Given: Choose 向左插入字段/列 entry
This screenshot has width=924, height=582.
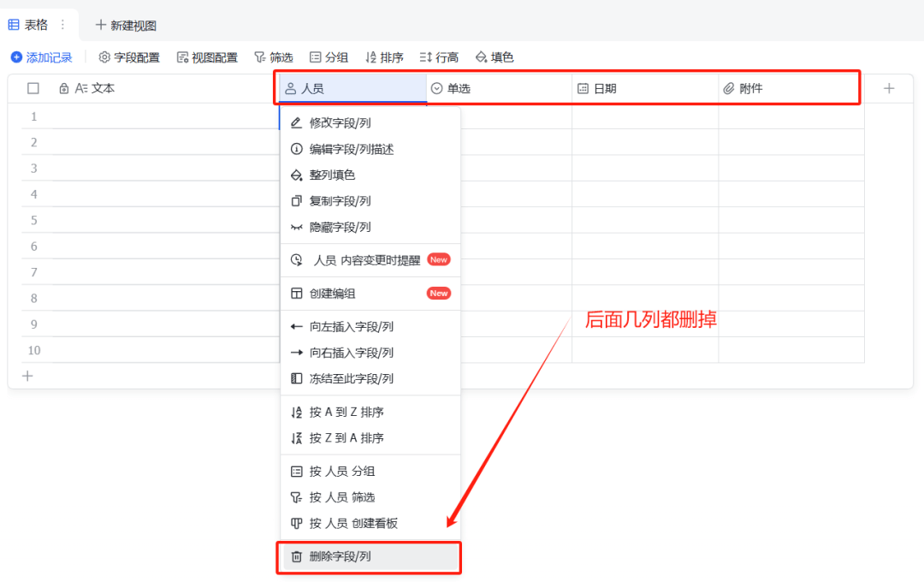Looking at the screenshot, I should click(370, 327).
